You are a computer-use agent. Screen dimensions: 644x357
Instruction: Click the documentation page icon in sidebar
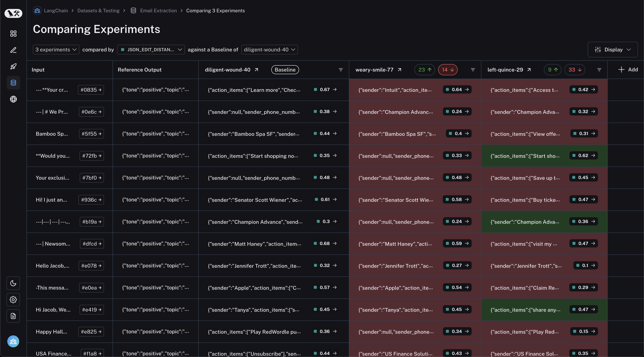pos(13,316)
